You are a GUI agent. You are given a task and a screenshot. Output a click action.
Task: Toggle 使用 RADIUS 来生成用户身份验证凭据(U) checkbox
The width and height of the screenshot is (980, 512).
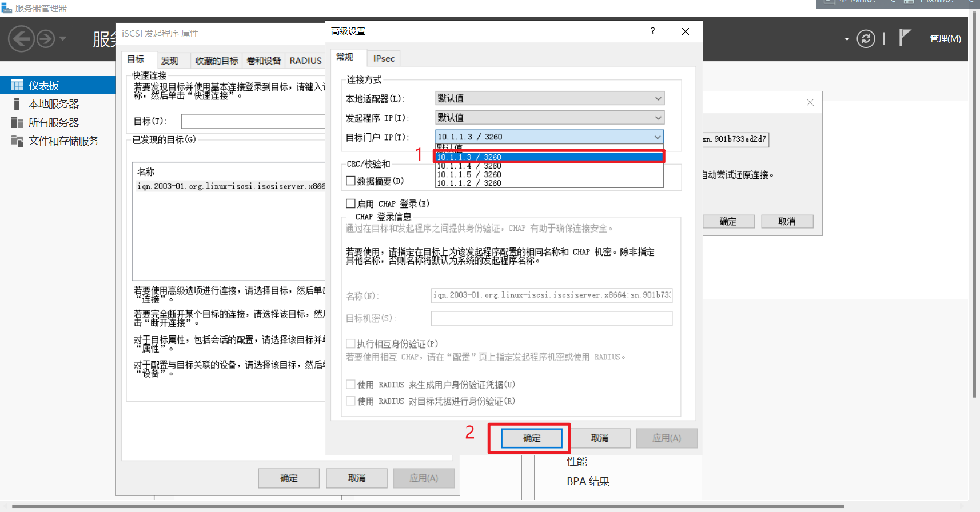tap(351, 385)
